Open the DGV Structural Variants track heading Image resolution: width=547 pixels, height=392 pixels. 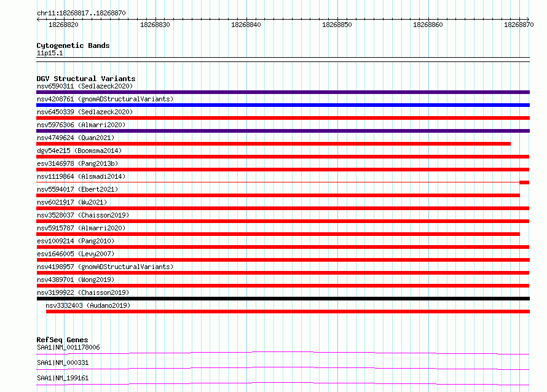click(x=86, y=79)
